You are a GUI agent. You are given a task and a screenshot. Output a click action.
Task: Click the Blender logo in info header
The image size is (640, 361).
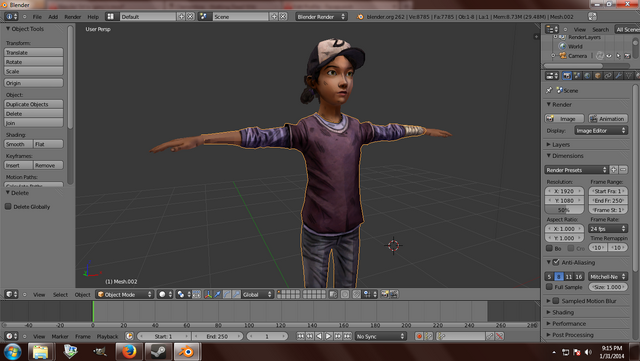click(x=360, y=17)
